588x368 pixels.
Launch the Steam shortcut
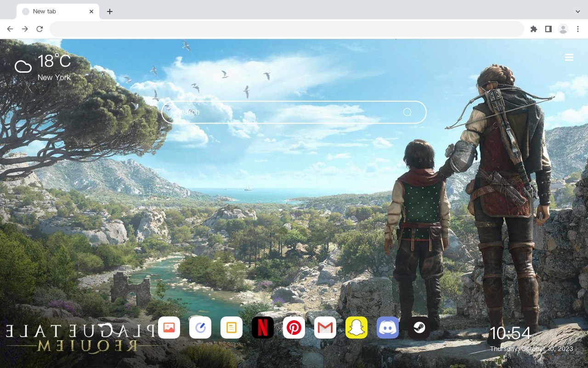coord(419,328)
